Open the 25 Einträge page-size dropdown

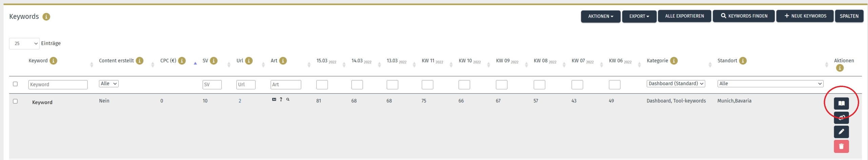(24, 43)
